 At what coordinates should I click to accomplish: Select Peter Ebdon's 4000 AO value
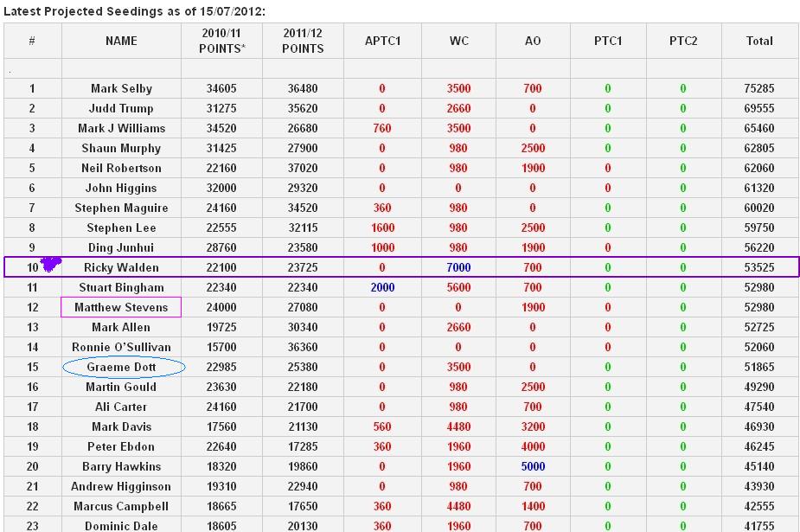[533, 446]
